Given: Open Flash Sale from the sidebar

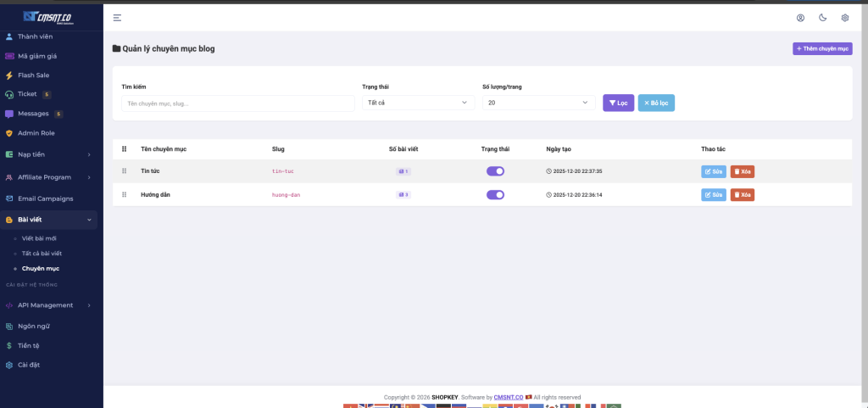Looking at the screenshot, I should (x=33, y=75).
